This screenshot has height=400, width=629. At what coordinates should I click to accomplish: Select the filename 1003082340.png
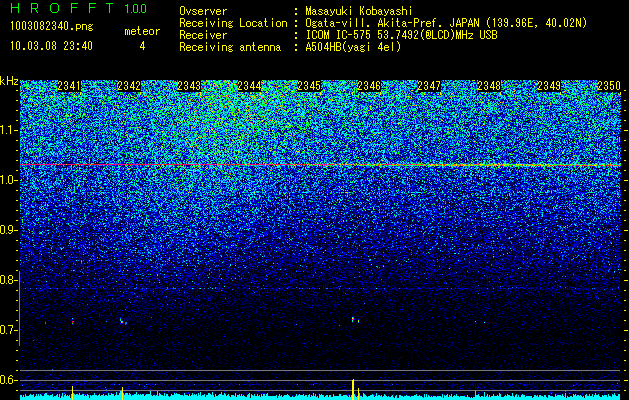point(51,27)
